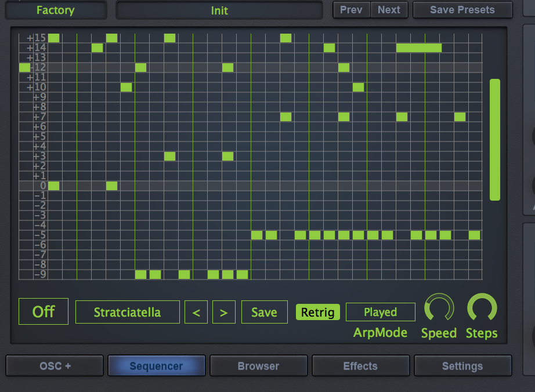Click the Save Presets button

tap(462, 9)
